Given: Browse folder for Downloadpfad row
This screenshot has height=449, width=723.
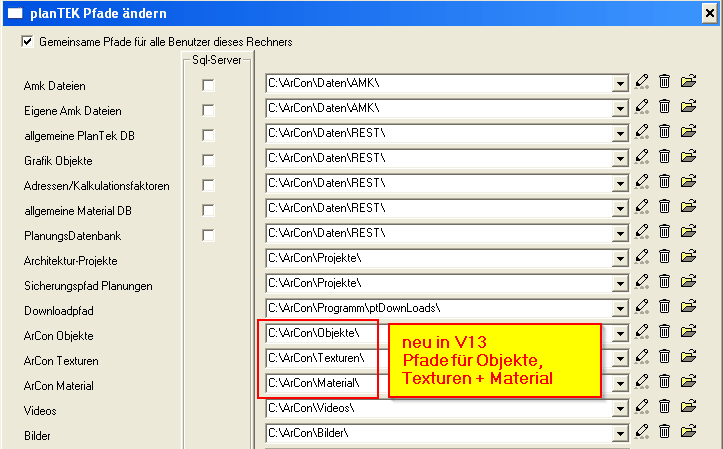Looking at the screenshot, I should (x=688, y=307).
